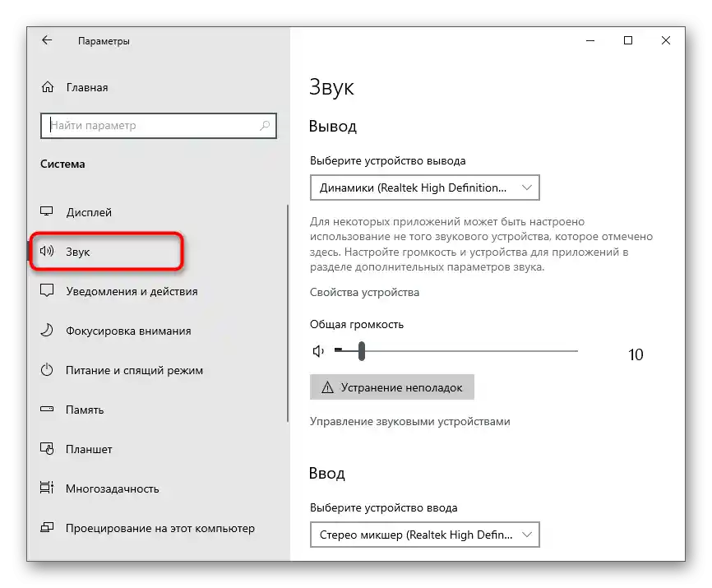Viewport: 712px width, 588px height.
Task: Click the chevron of the Динамики dropdown
Action: pyautogui.click(x=527, y=188)
